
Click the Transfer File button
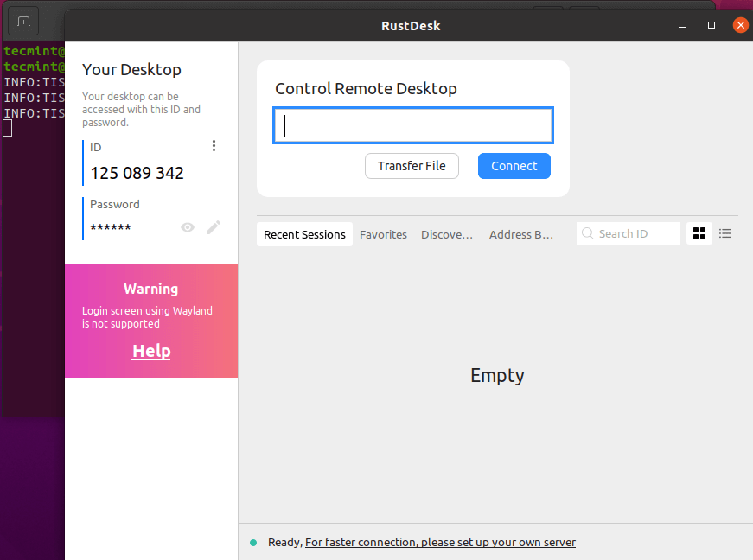tap(412, 166)
